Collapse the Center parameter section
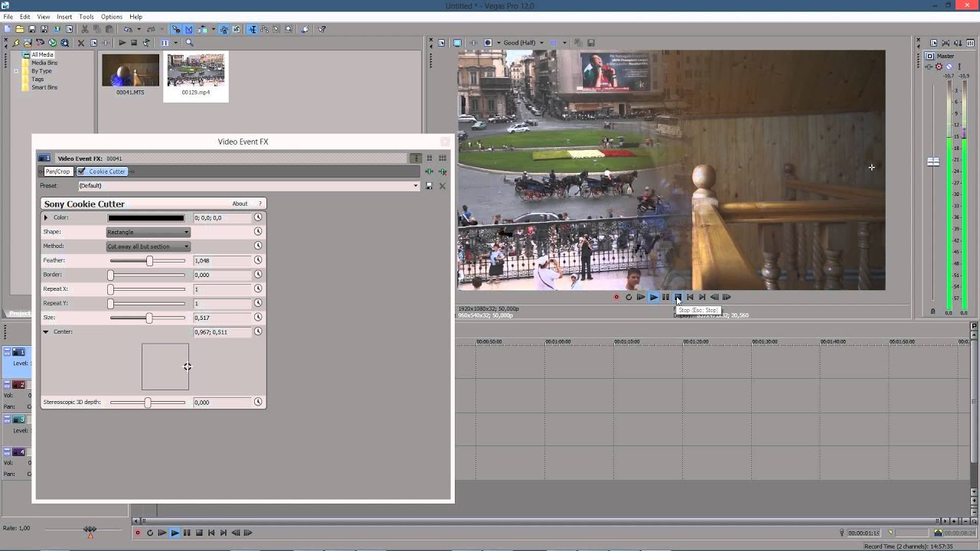This screenshot has height=551, width=980. click(x=46, y=331)
